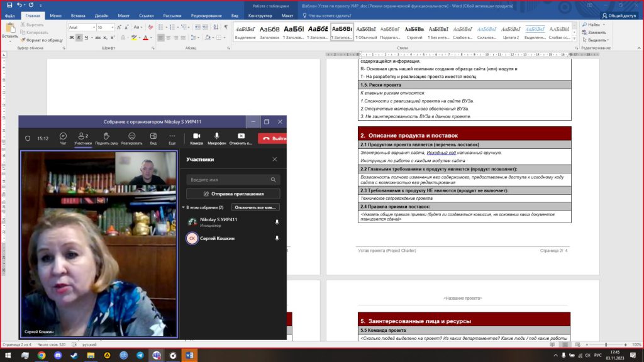Click the format painter brush icon
644x362 pixels.
[24, 40]
